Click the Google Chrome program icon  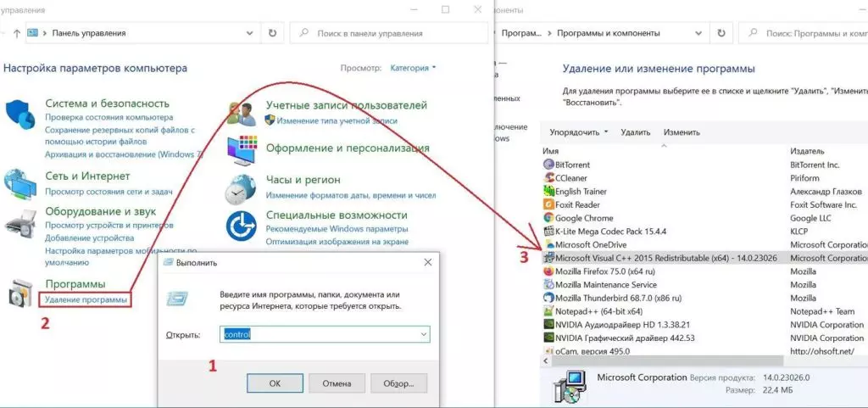548,218
